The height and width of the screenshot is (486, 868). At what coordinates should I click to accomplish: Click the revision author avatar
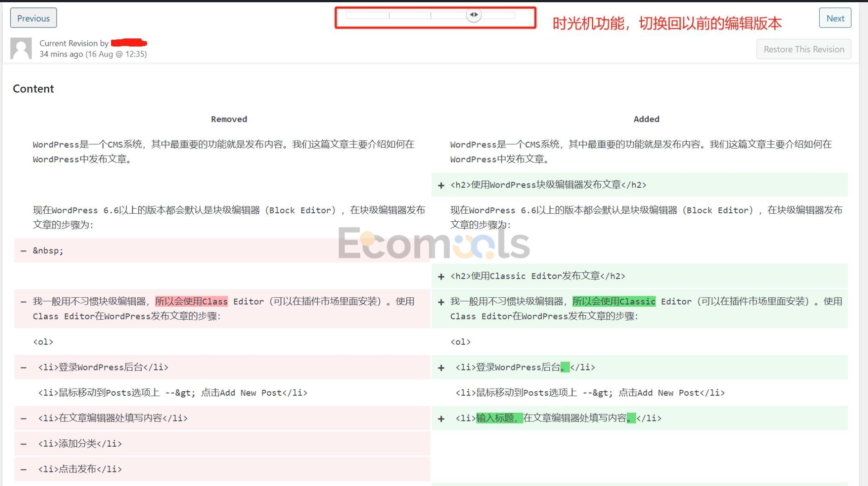[21, 48]
